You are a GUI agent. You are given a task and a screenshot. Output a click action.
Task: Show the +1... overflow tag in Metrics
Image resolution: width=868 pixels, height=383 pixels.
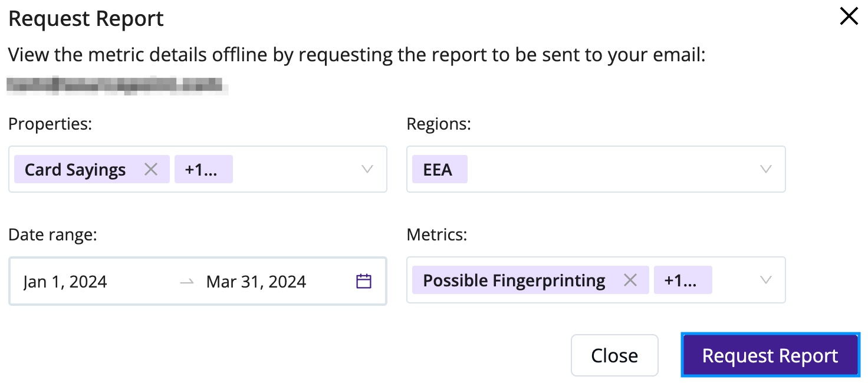(x=683, y=280)
